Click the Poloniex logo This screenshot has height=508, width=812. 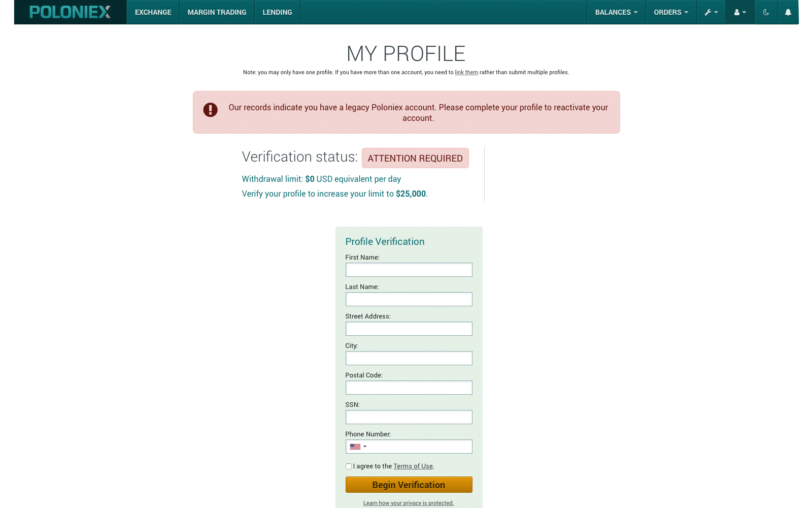70,12
